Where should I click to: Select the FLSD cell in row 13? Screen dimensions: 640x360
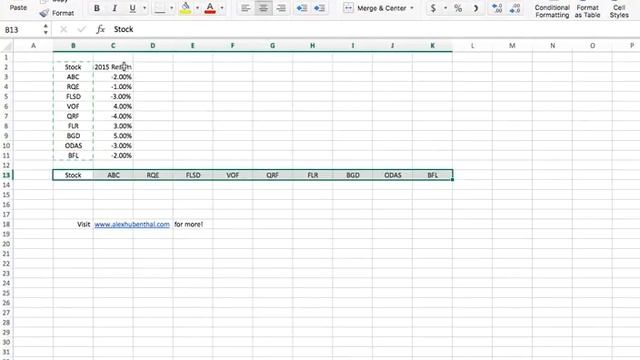pos(193,175)
